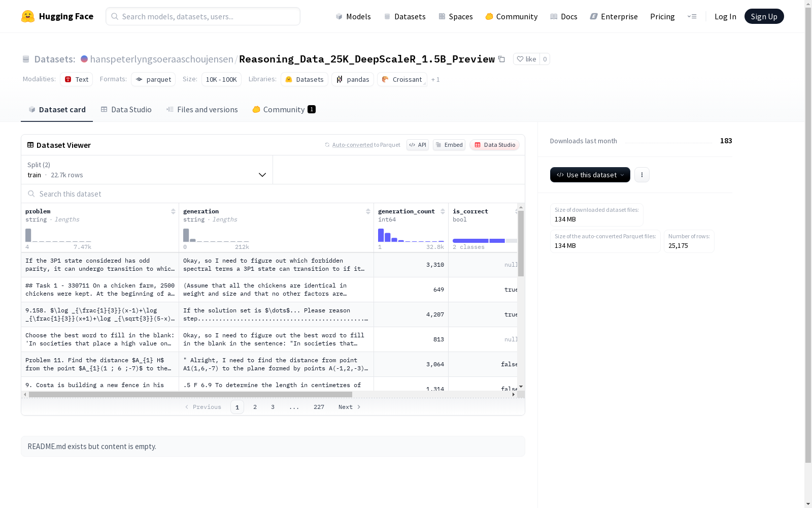Open Data Studio from viewer header

494,145
